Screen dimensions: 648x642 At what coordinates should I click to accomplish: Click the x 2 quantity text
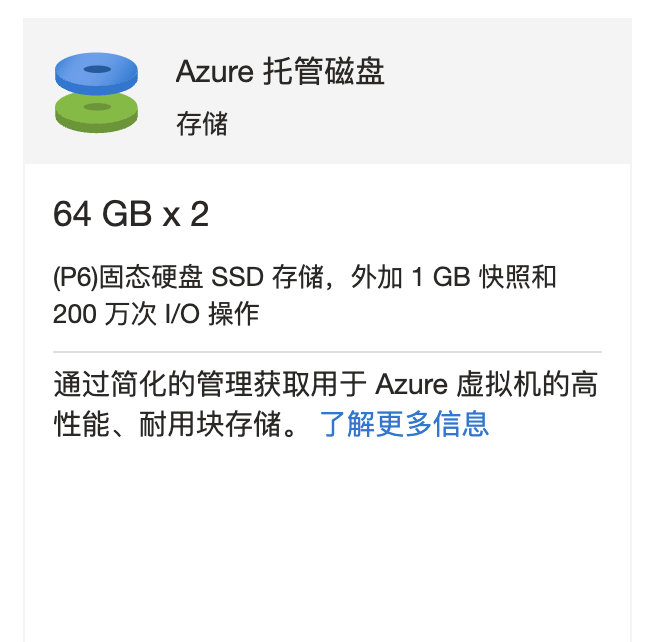coord(186,214)
